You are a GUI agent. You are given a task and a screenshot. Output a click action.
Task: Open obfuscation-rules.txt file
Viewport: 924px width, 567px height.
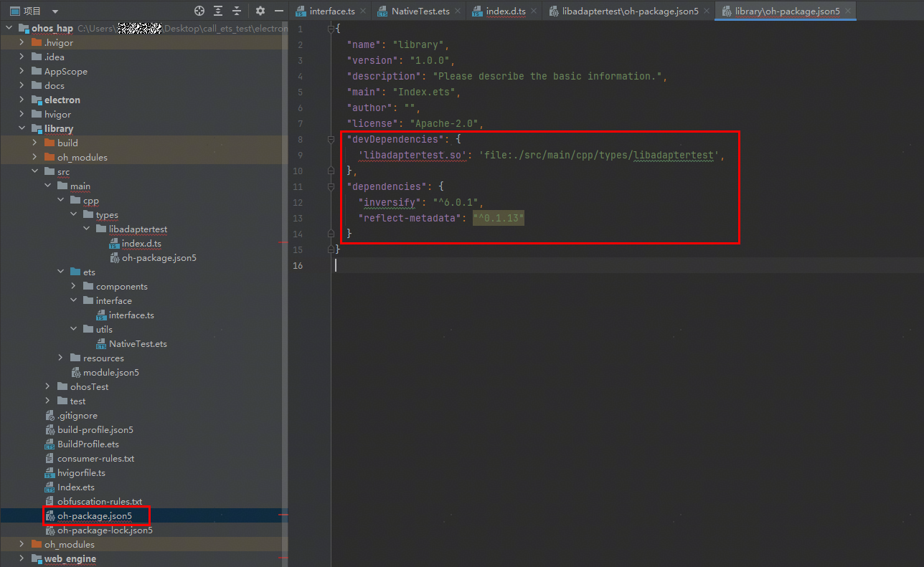point(100,502)
